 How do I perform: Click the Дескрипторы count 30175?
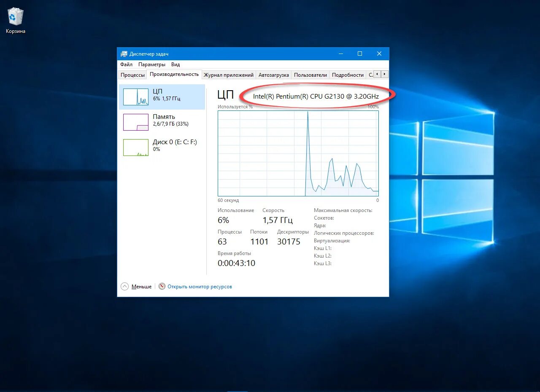[289, 242]
